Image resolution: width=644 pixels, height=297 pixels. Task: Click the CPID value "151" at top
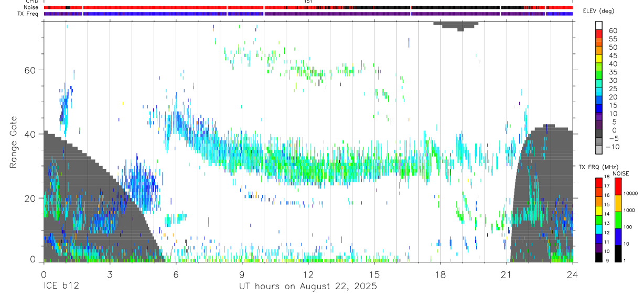click(308, 2)
